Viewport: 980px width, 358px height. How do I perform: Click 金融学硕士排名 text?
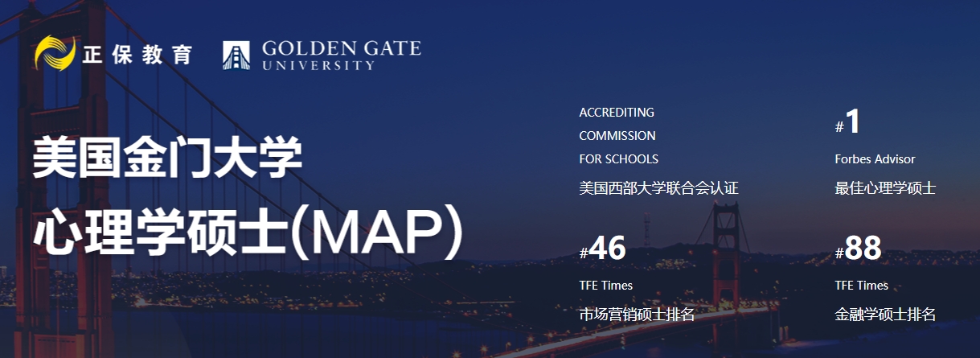(x=885, y=315)
